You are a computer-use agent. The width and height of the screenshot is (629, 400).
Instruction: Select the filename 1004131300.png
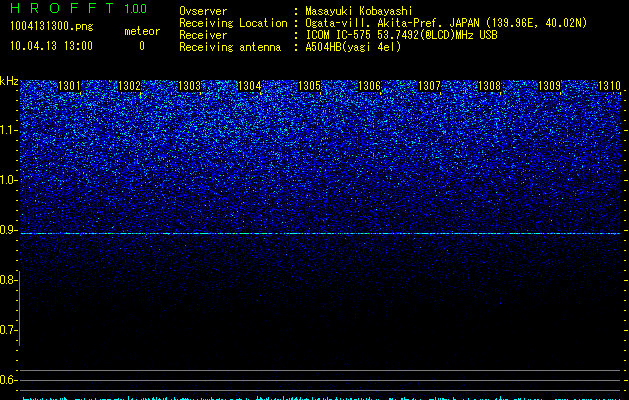point(52,26)
